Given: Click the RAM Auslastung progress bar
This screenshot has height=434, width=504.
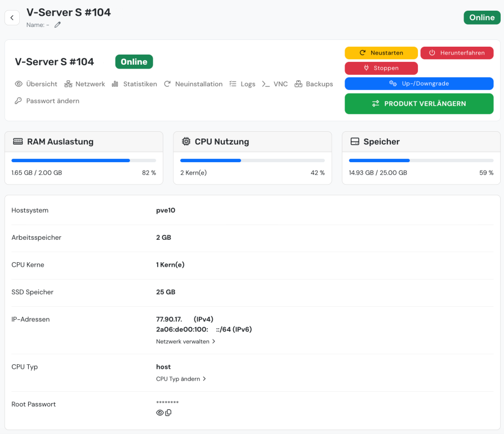Looking at the screenshot, I should point(83,160).
